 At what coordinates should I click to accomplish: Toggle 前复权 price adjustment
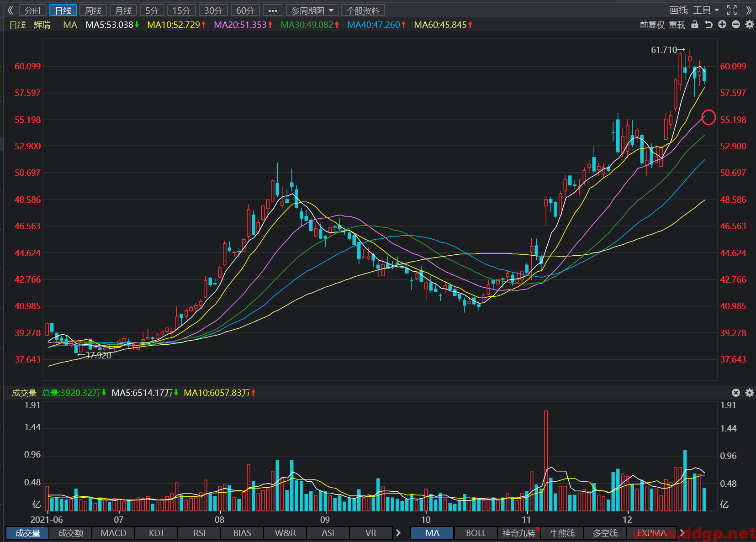click(652, 25)
